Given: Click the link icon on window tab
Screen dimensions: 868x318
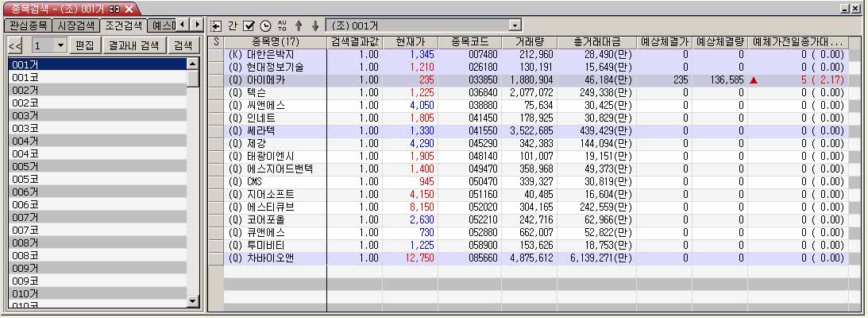Looking at the screenshot, I should point(114,9).
